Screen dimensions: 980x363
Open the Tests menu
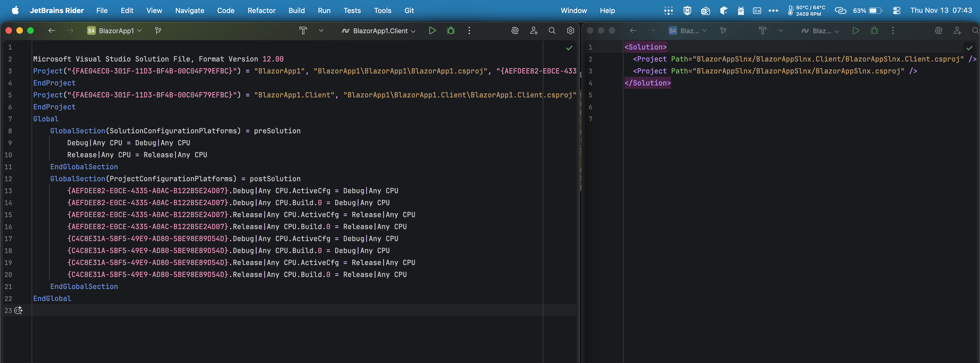point(352,11)
